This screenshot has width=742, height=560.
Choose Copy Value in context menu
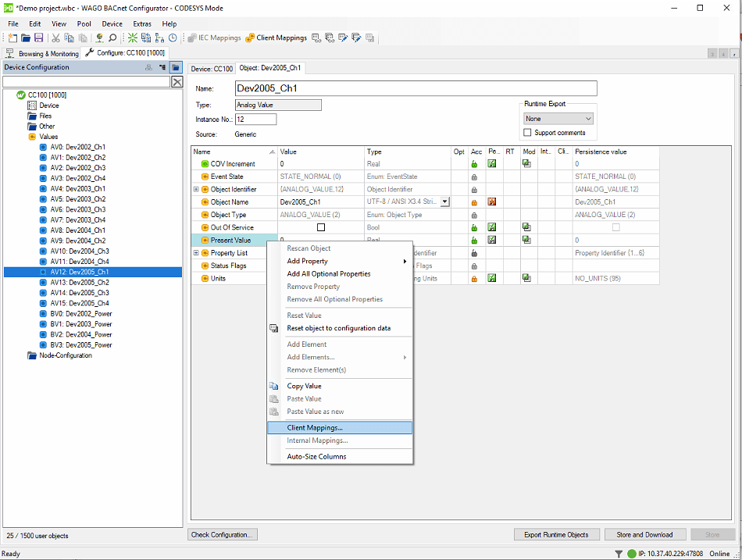pos(340,386)
